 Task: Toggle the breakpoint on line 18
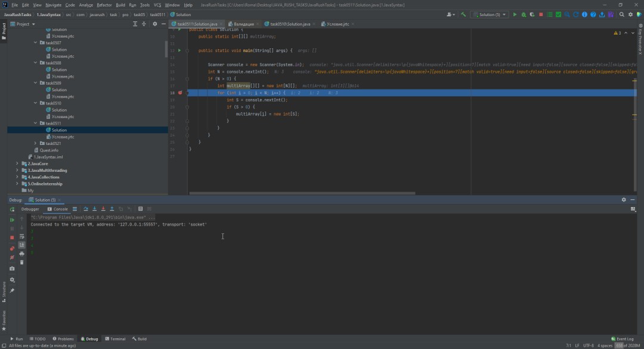coord(180,93)
